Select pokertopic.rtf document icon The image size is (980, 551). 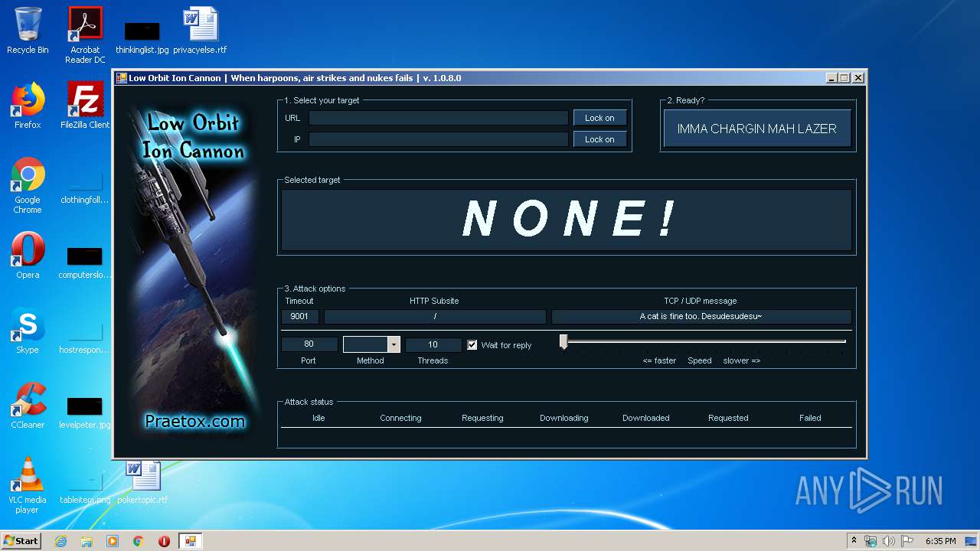142,482
